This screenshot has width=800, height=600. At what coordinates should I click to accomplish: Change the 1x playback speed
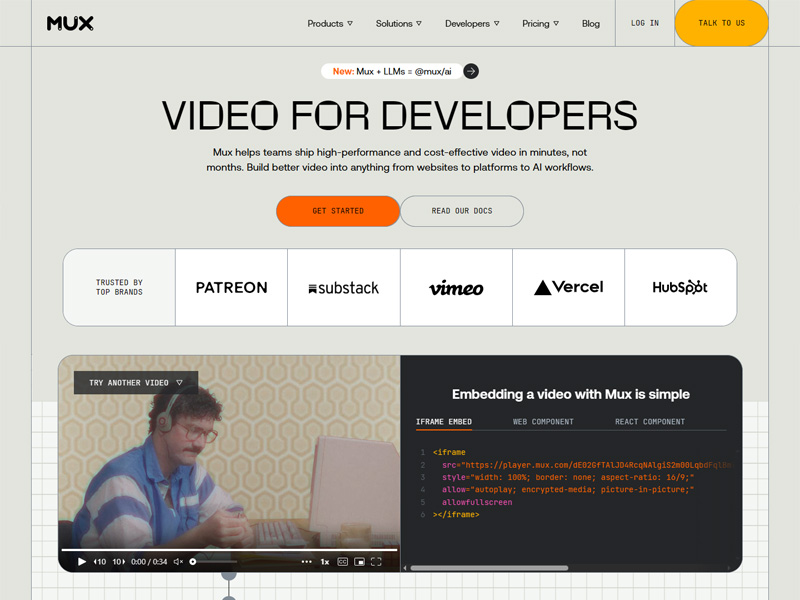coord(325,562)
